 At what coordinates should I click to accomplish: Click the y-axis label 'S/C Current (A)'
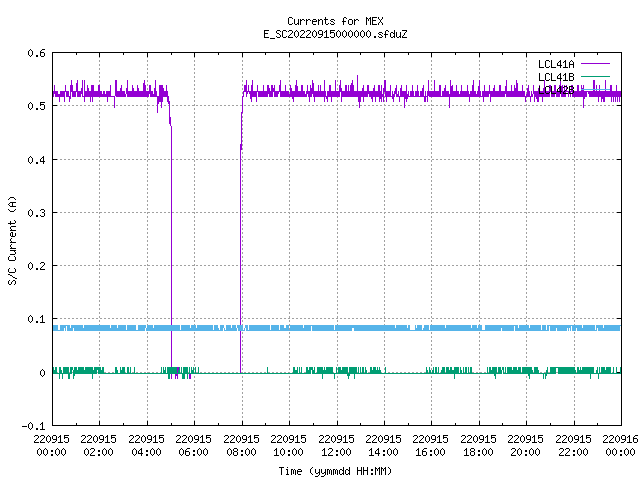coord(12,240)
